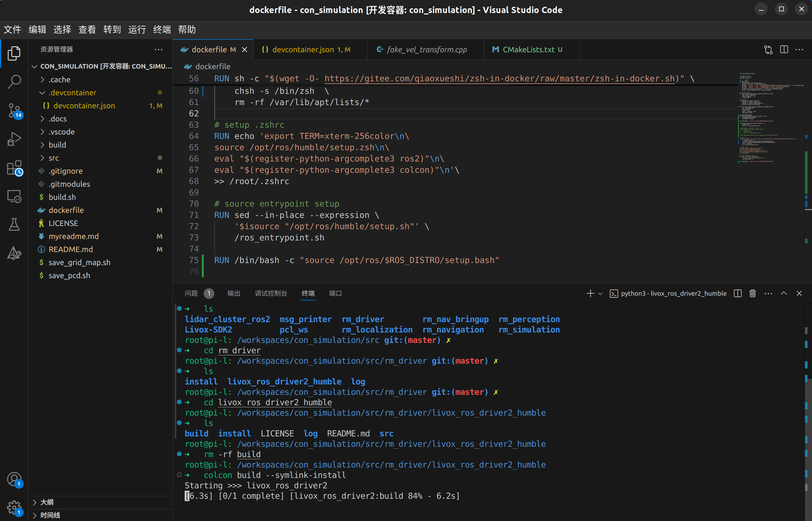
Task: Open the Extensions view
Action: pyautogui.click(x=14, y=167)
